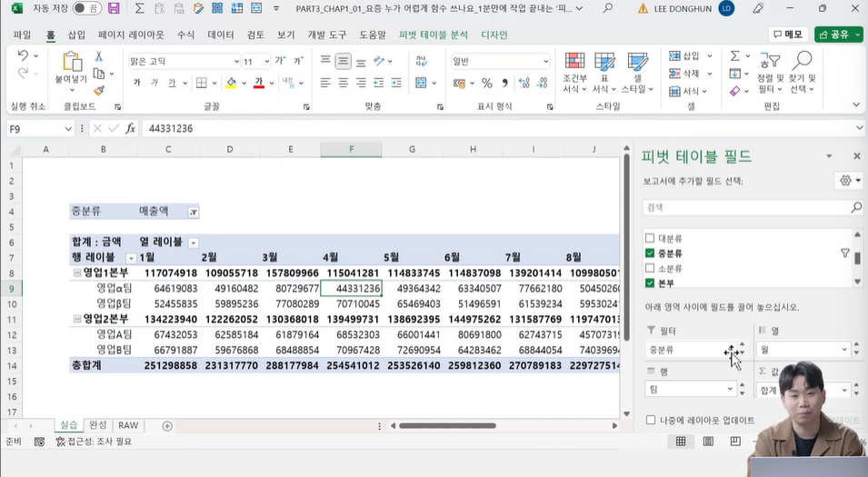The width and height of the screenshot is (868, 477).
Task: Click the Page Layout view icon
Action: coord(708,441)
